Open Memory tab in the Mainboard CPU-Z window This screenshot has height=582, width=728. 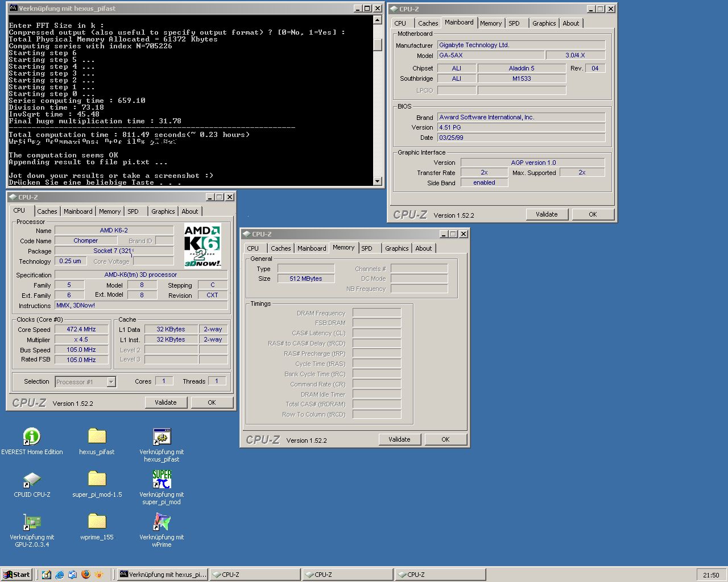click(491, 23)
